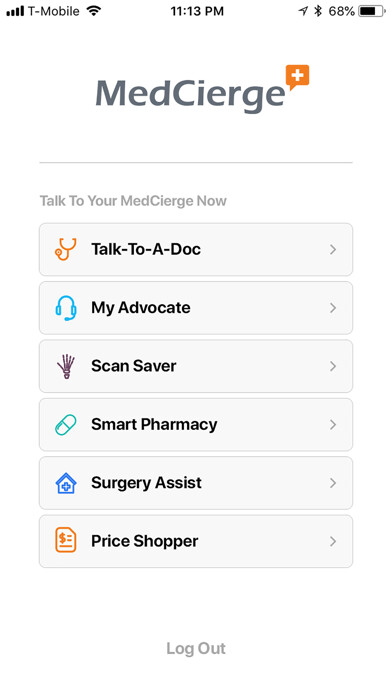
Task: Tap the orange stethoscope icon
Action: (66, 249)
